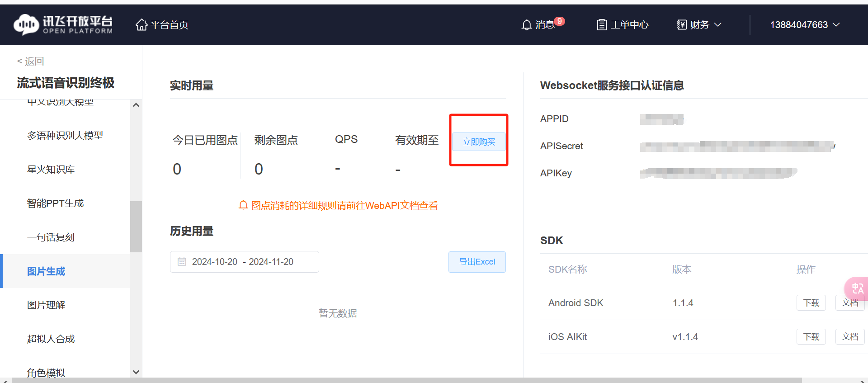Select 多语种识别大模型 in the sidebar
The width and height of the screenshot is (868, 383).
point(65,136)
